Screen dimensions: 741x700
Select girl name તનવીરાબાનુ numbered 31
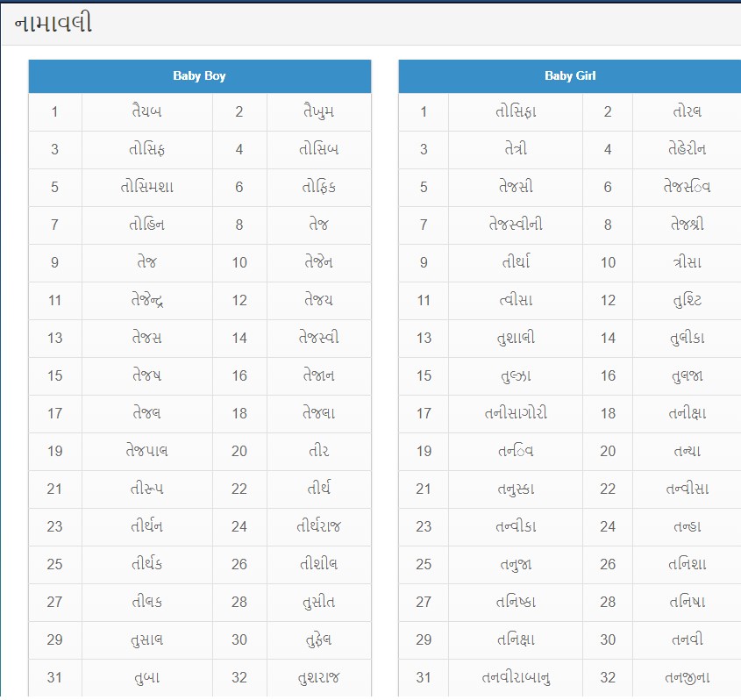tap(516, 677)
